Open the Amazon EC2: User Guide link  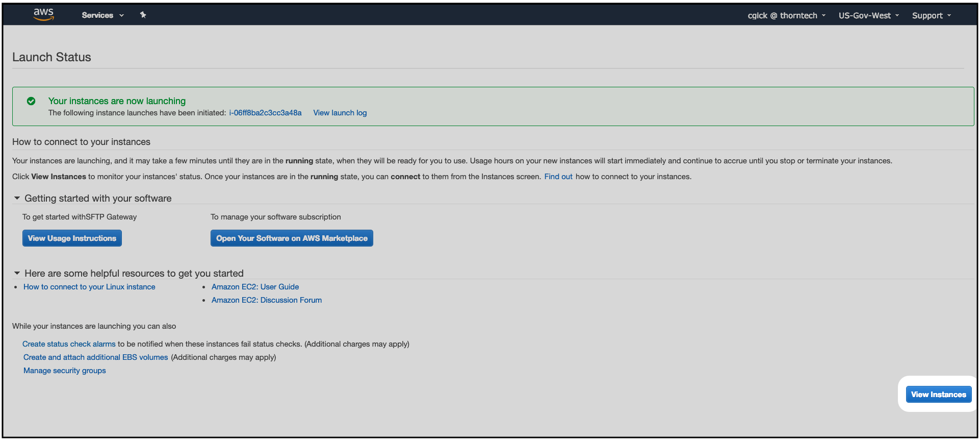[x=255, y=287]
